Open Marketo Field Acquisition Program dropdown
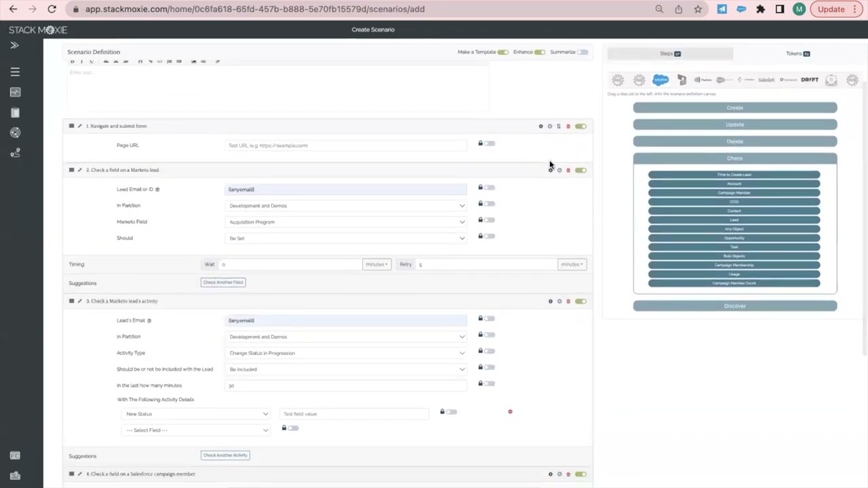 [346, 222]
